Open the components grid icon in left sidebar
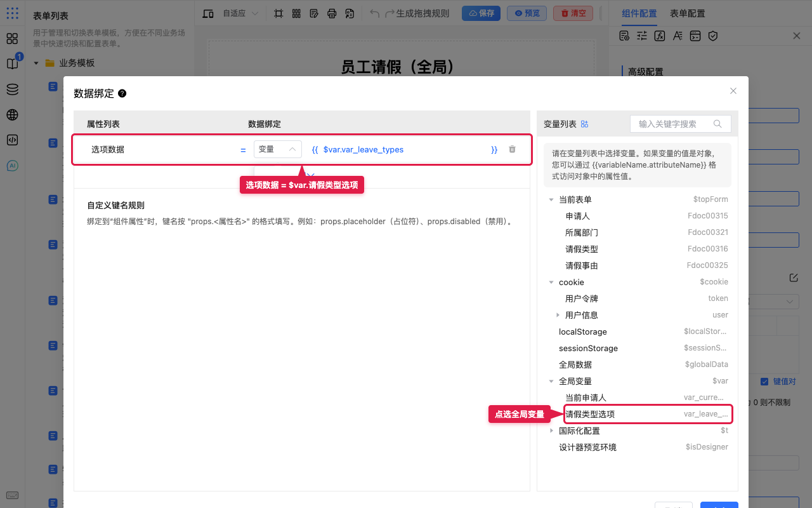 [x=12, y=39]
